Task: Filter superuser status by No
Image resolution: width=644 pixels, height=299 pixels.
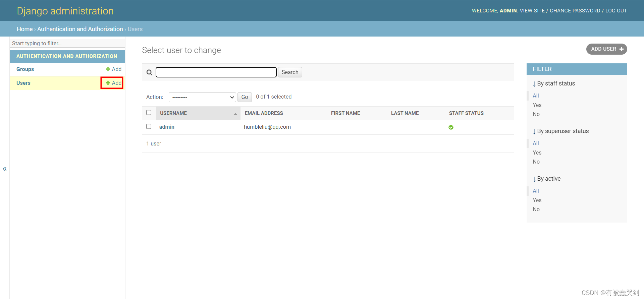Action: coord(536,162)
